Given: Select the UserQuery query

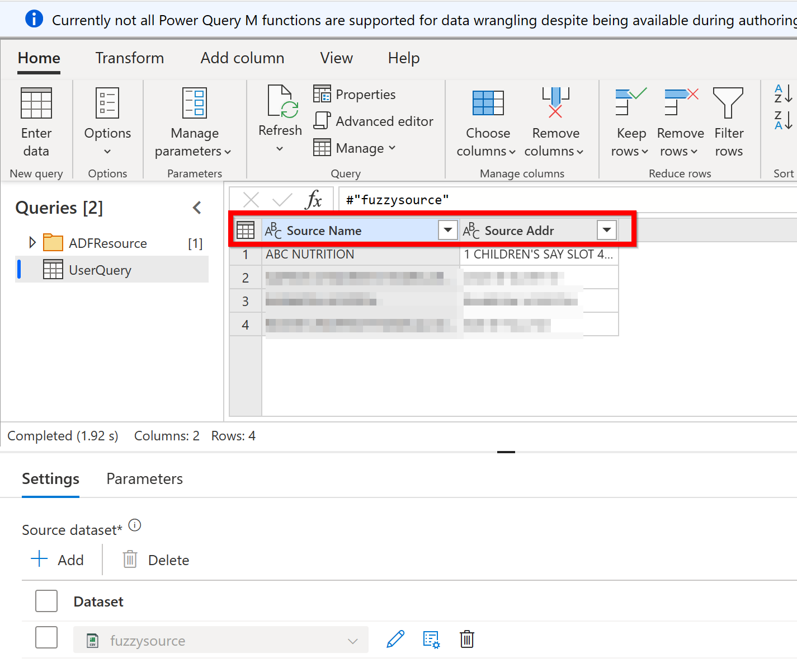Looking at the screenshot, I should click(x=112, y=270).
